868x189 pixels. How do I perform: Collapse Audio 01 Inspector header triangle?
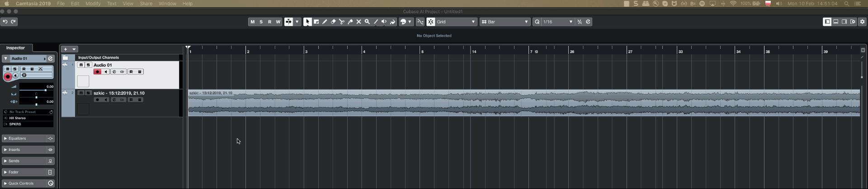point(5,58)
